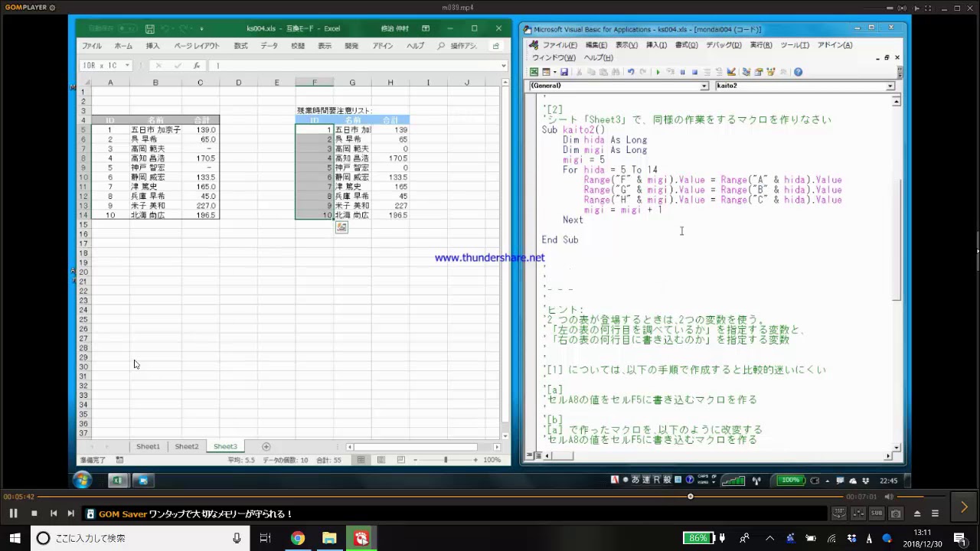Click the Reset stop square in VBA toolbar

[694, 72]
